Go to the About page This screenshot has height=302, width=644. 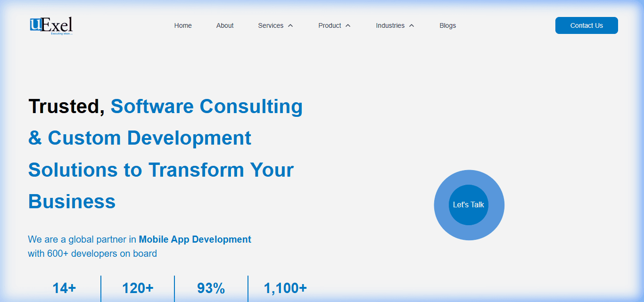point(225,25)
